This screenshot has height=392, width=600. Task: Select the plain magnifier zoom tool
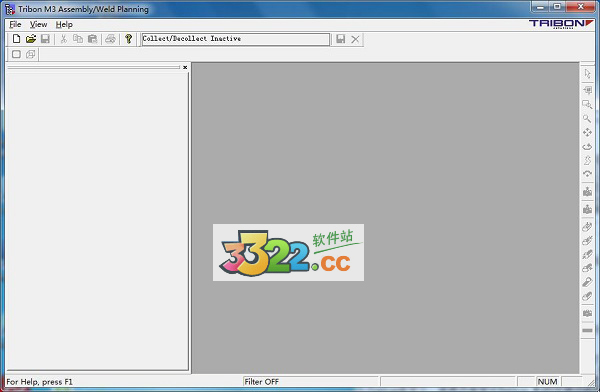tap(587, 119)
